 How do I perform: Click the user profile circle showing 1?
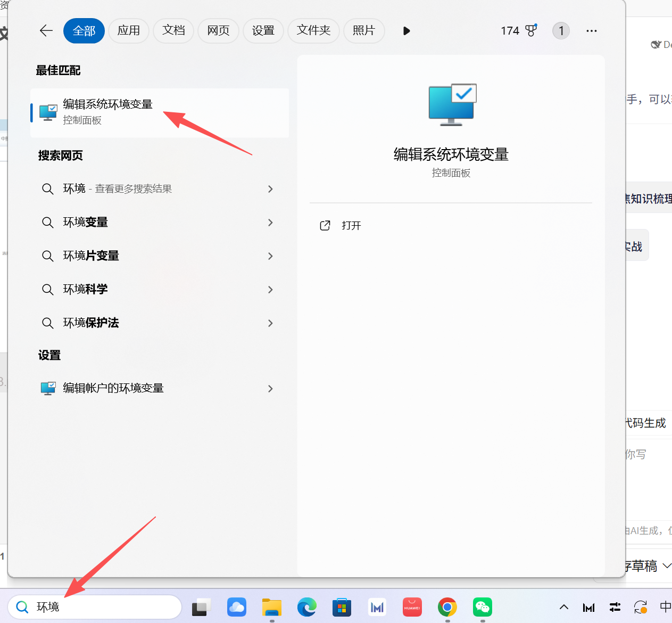pyautogui.click(x=561, y=30)
